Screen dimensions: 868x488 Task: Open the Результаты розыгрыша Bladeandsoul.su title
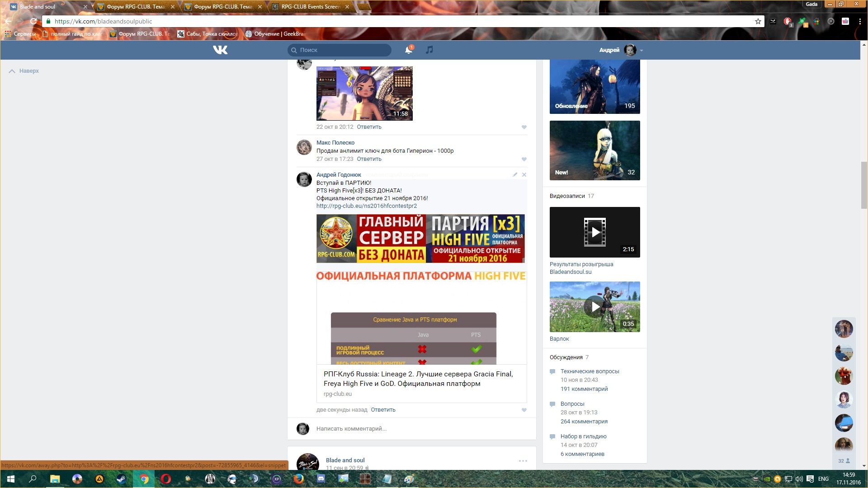point(581,268)
